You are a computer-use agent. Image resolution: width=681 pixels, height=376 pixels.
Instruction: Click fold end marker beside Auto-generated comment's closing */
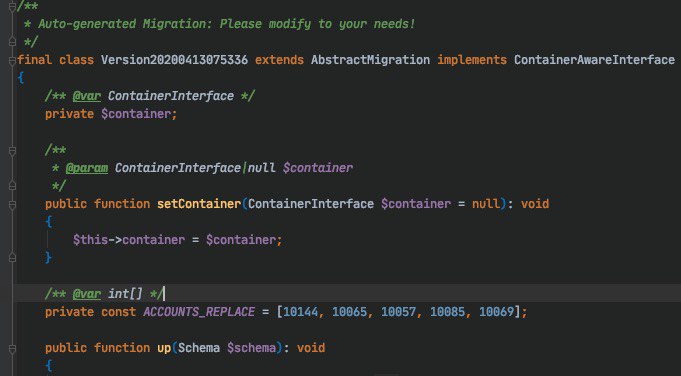(x=12, y=42)
